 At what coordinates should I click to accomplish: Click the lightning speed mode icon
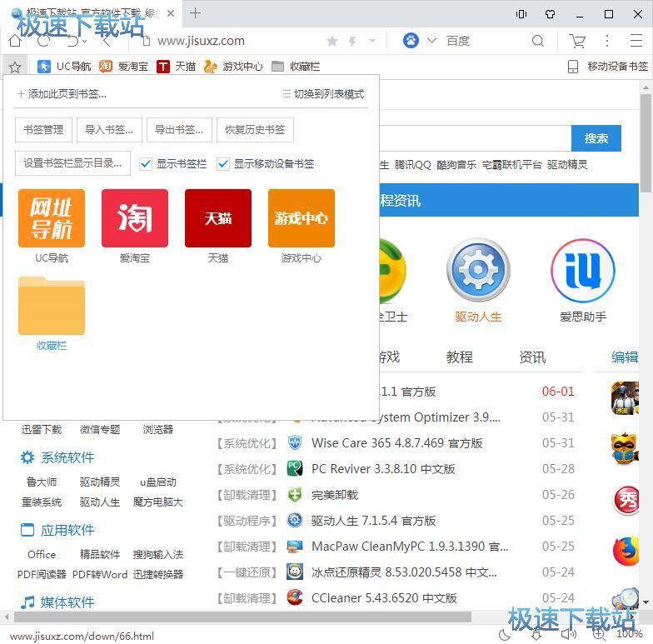(x=352, y=41)
